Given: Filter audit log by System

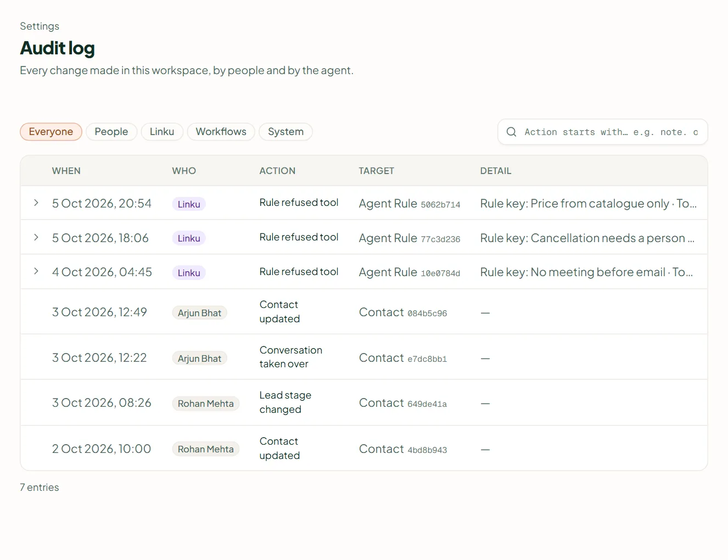Looking at the screenshot, I should (x=285, y=132).
